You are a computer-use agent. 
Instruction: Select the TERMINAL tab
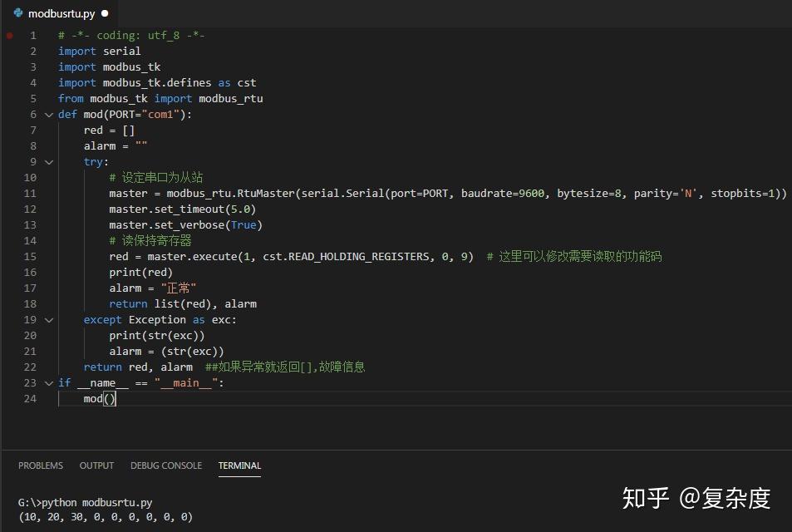click(239, 465)
